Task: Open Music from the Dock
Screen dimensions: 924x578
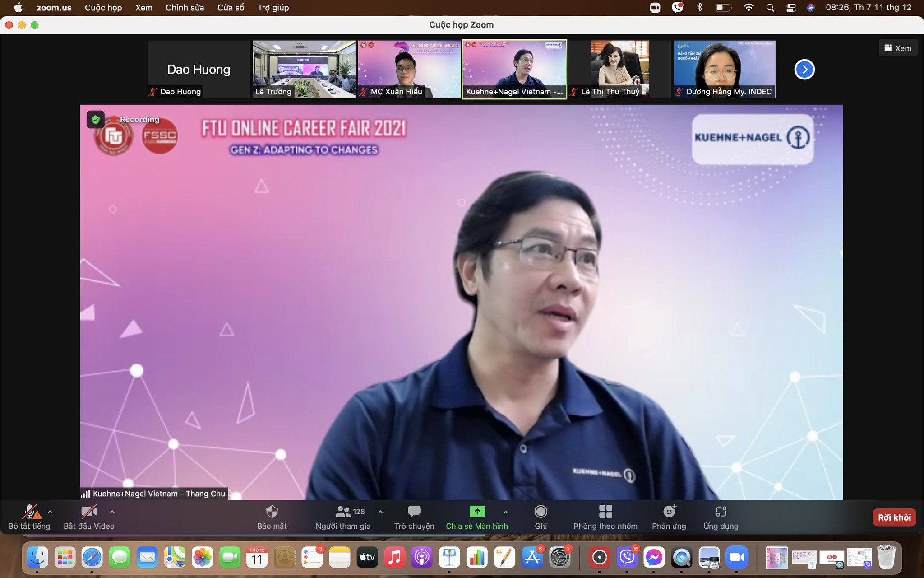Action: point(395,558)
